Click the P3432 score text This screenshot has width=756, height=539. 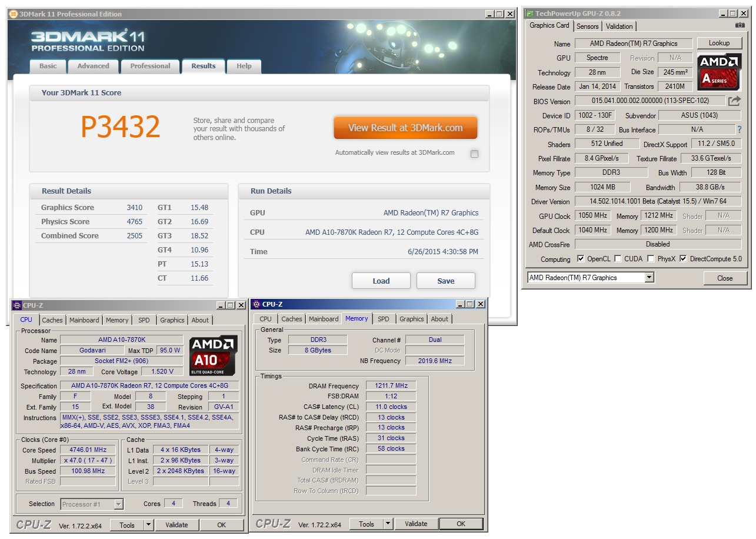tap(121, 127)
